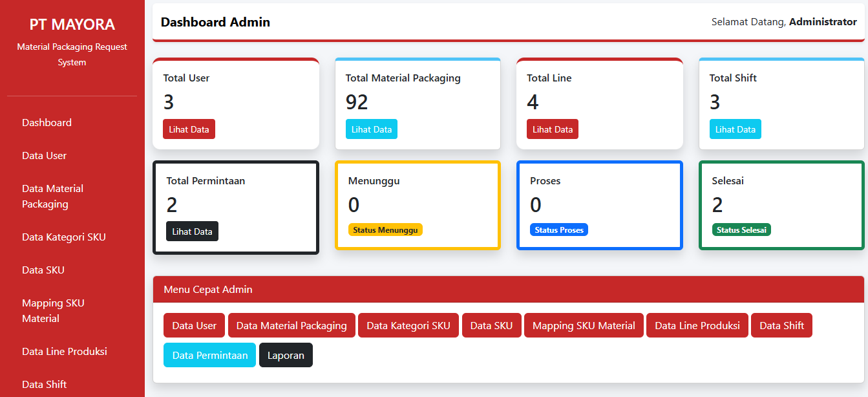Click the Total Permintaan label
The height and width of the screenshot is (397, 868).
(206, 181)
